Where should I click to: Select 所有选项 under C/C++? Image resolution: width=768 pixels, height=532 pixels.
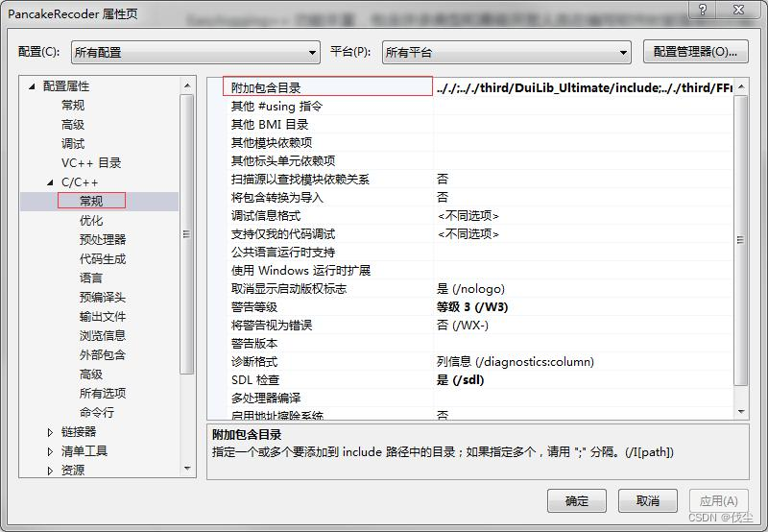click(x=103, y=394)
